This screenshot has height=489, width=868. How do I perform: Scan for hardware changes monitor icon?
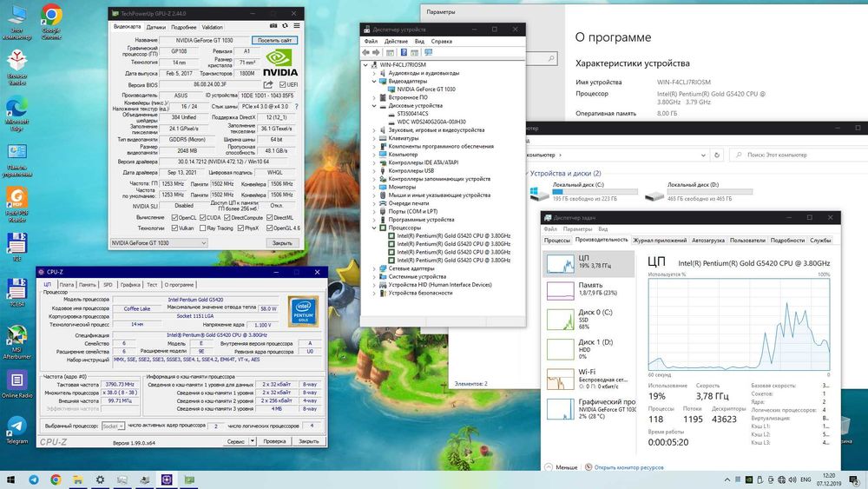(x=428, y=53)
